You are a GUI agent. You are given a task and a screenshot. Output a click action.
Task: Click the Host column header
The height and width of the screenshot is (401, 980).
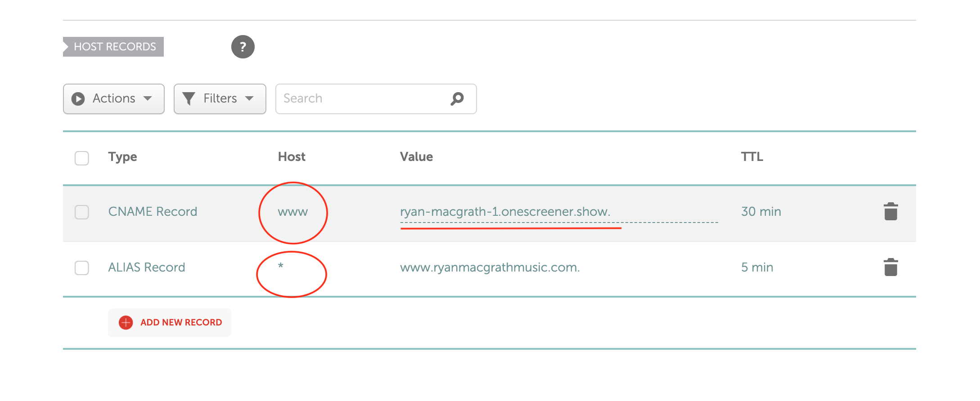point(292,156)
